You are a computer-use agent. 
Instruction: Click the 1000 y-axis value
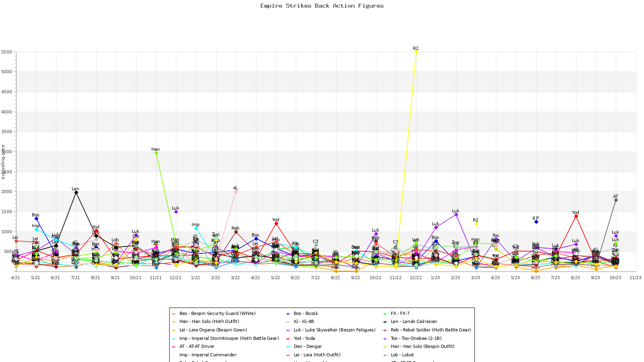6,232
